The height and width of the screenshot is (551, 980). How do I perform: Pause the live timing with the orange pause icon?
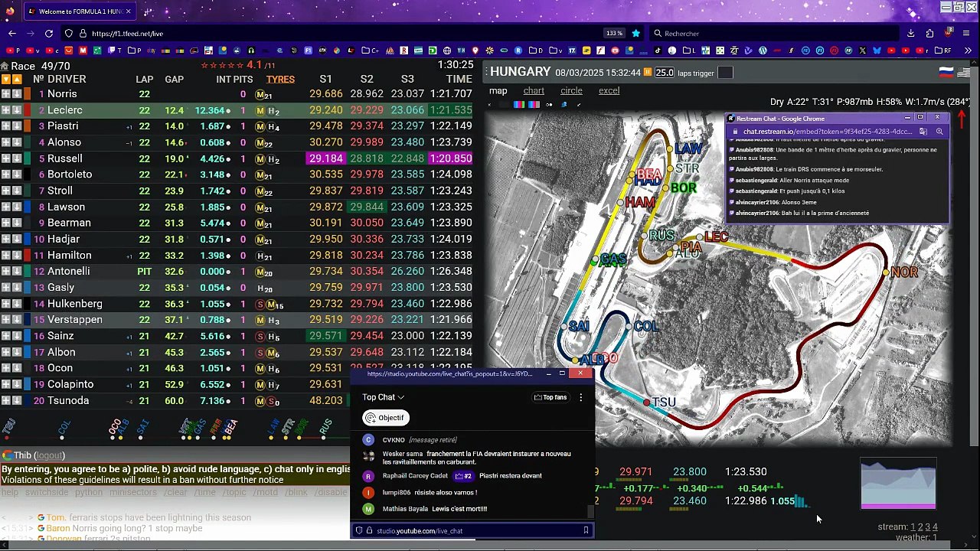pos(648,72)
